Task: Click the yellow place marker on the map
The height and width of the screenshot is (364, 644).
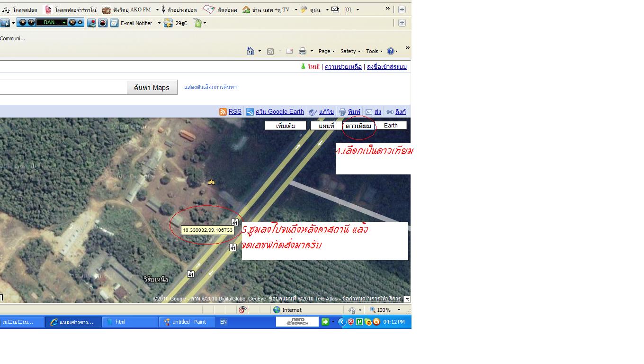Action: coord(211,182)
